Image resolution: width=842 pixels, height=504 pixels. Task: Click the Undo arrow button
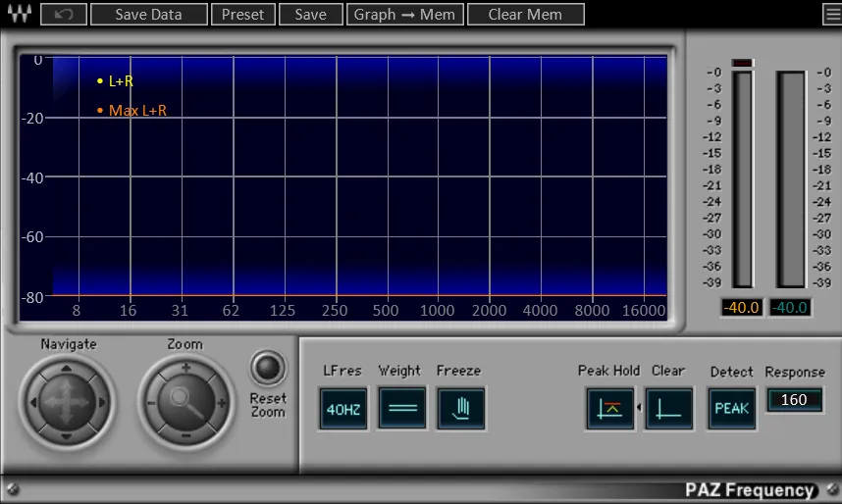pos(64,14)
